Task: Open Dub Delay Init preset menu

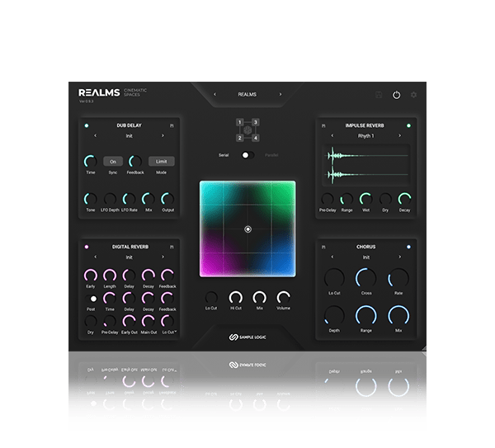Action: (x=130, y=136)
